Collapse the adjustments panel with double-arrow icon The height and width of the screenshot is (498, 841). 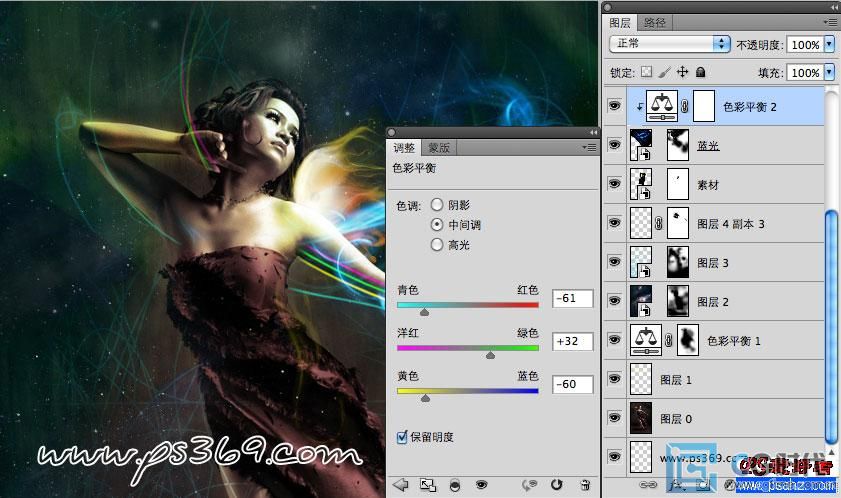click(x=593, y=132)
